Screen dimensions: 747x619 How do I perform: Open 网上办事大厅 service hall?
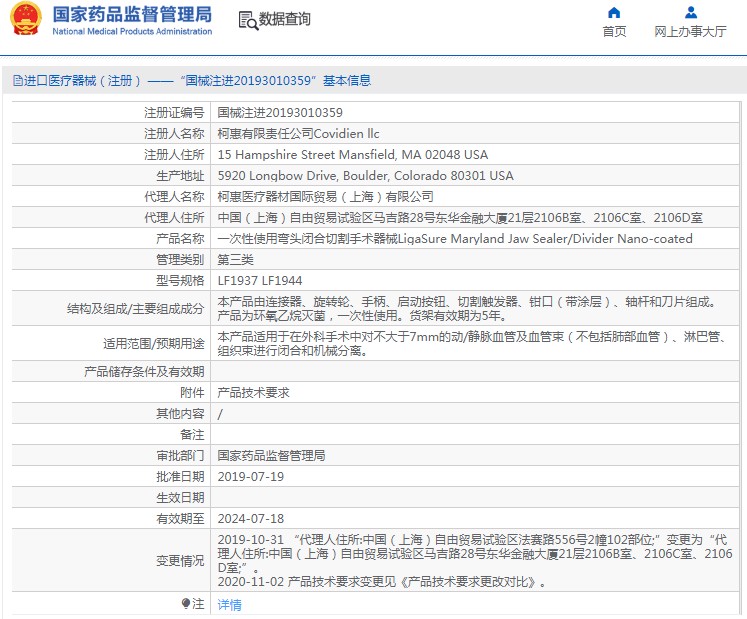coord(690,31)
